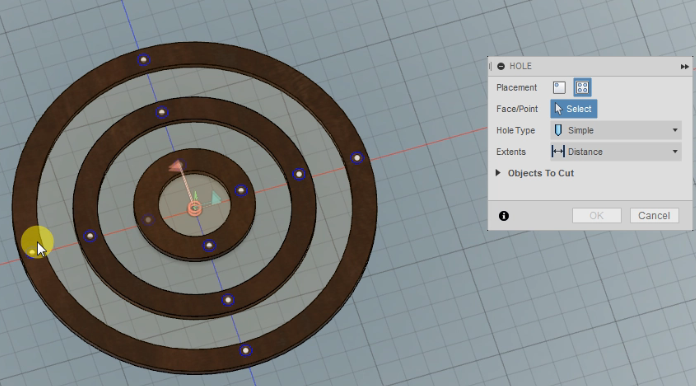Select sketch point at right of outer ring
This screenshot has width=696, height=386.
[x=357, y=158]
